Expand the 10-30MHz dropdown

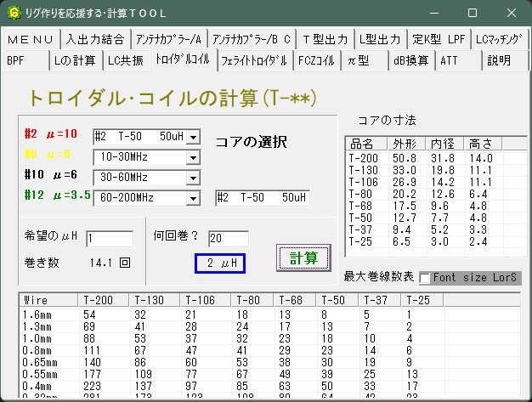coord(193,157)
